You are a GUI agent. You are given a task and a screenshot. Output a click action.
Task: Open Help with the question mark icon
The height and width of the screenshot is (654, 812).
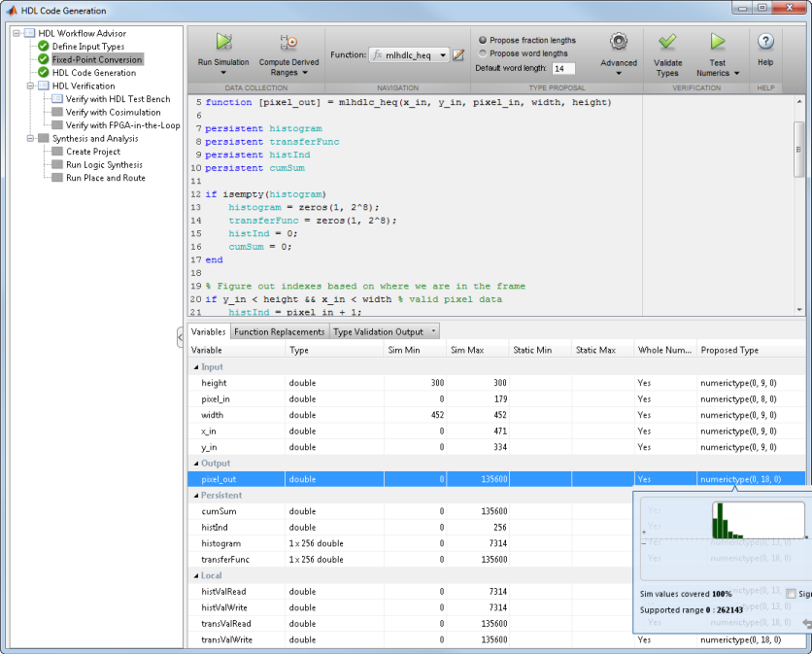765,42
